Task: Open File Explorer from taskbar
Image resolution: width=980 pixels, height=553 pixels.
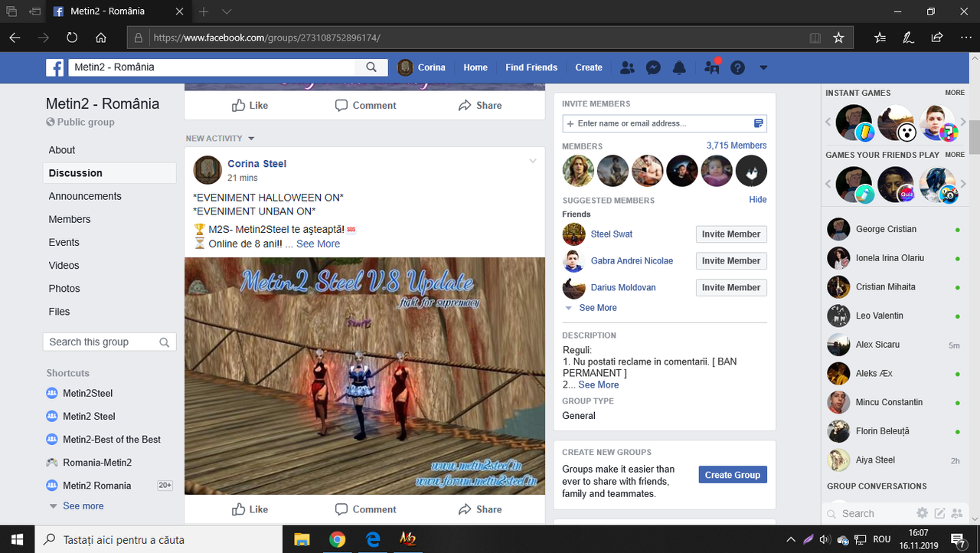Action: pyautogui.click(x=301, y=539)
